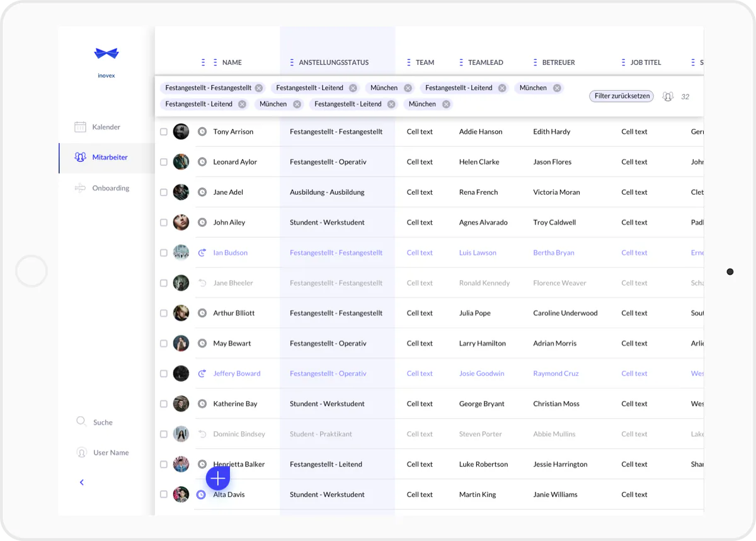Click the Filter zurücksetzen button
The image size is (756, 541).
(622, 96)
